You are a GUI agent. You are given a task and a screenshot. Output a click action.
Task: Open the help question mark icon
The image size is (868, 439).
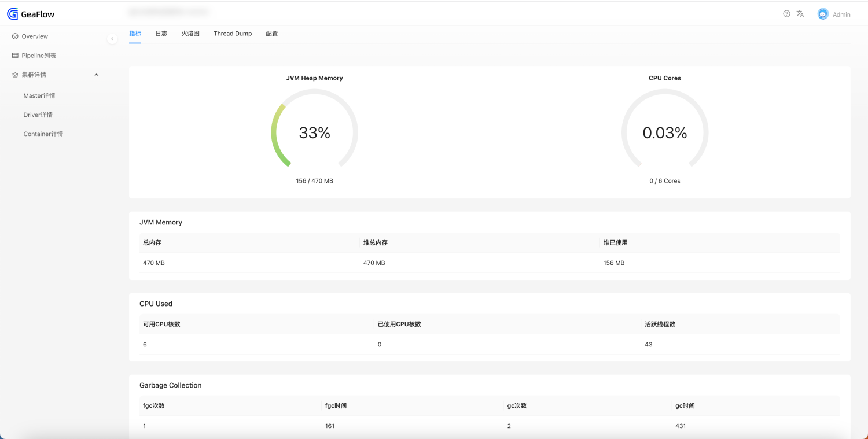[x=785, y=13]
